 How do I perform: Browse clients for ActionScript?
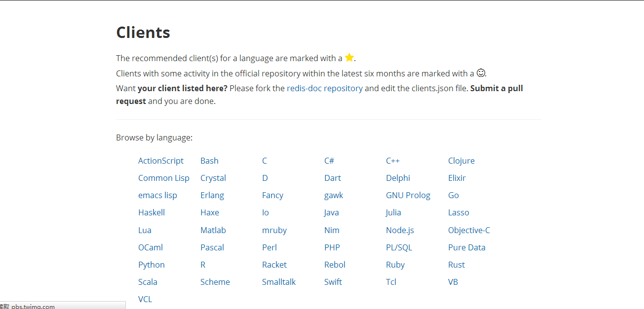tap(161, 161)
